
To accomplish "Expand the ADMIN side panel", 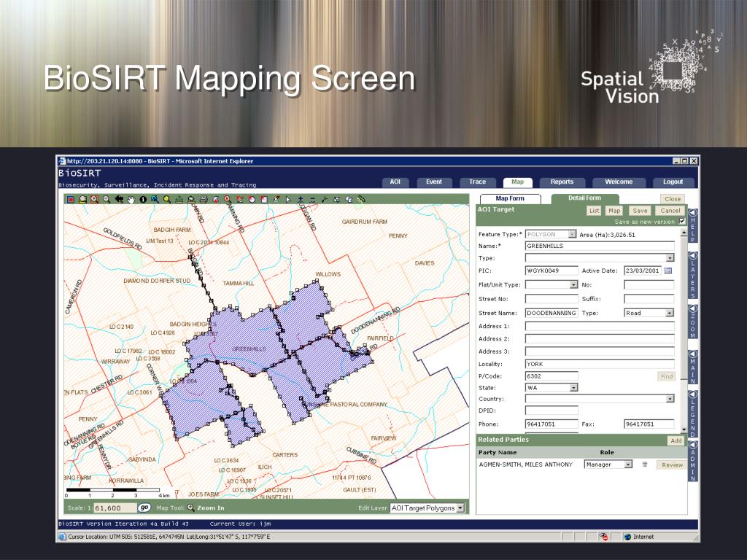I will tap(693, 461).
